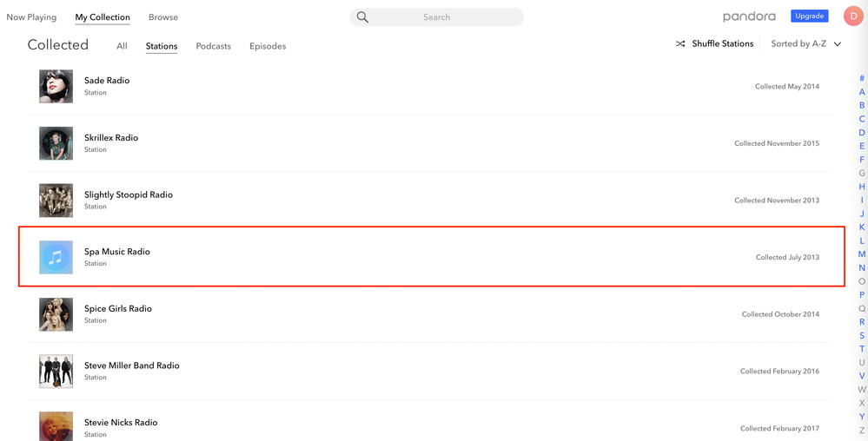Click the search magnifying glass icon
868x441 pixels.
tap(362, 17)
